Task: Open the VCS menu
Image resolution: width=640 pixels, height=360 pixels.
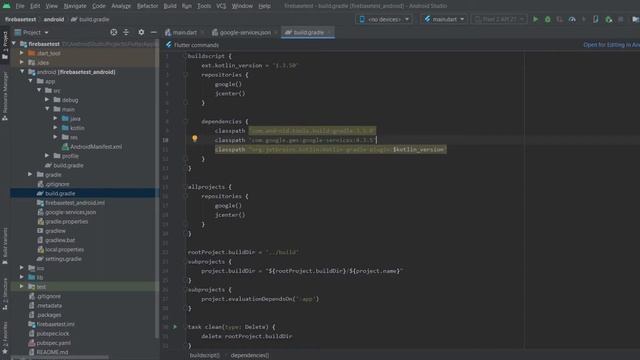Action: [221, 6]
